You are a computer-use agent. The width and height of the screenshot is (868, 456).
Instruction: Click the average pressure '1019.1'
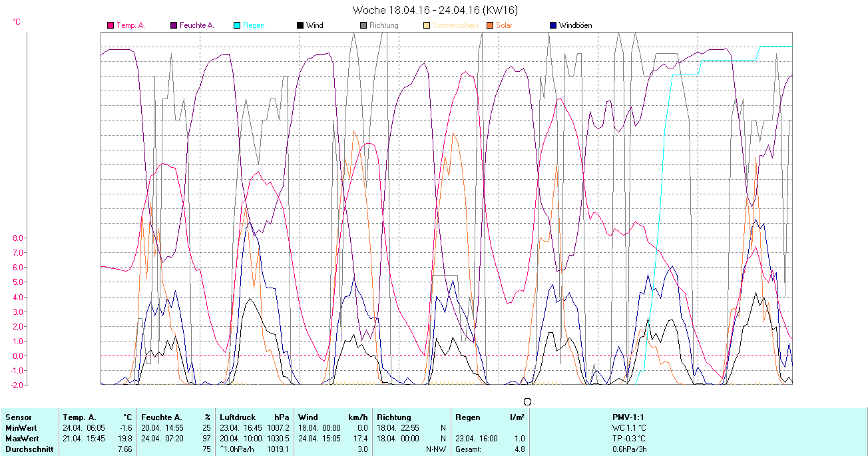tap(278, 449)
